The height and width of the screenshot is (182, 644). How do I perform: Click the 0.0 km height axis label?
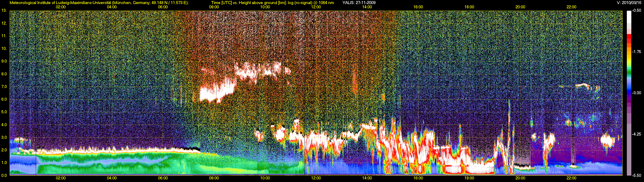[4, 175]
